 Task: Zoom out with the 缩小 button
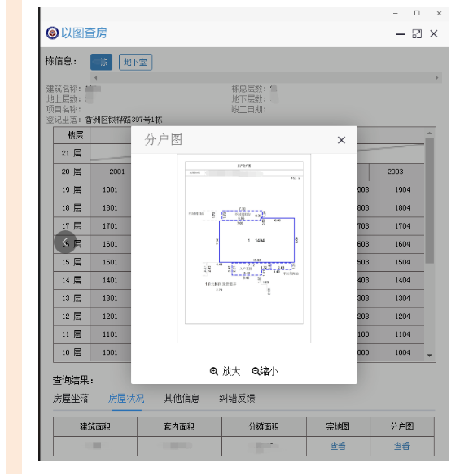click(265, 371)
